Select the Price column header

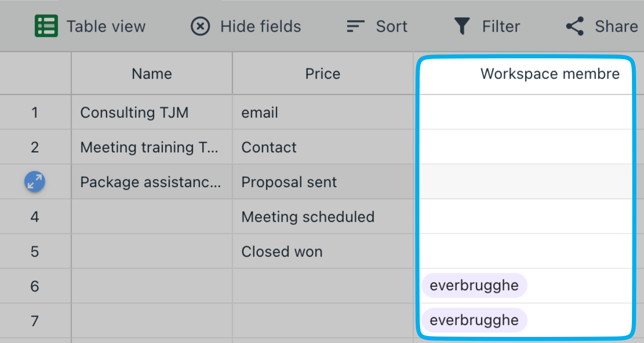[x=323, y=74]
